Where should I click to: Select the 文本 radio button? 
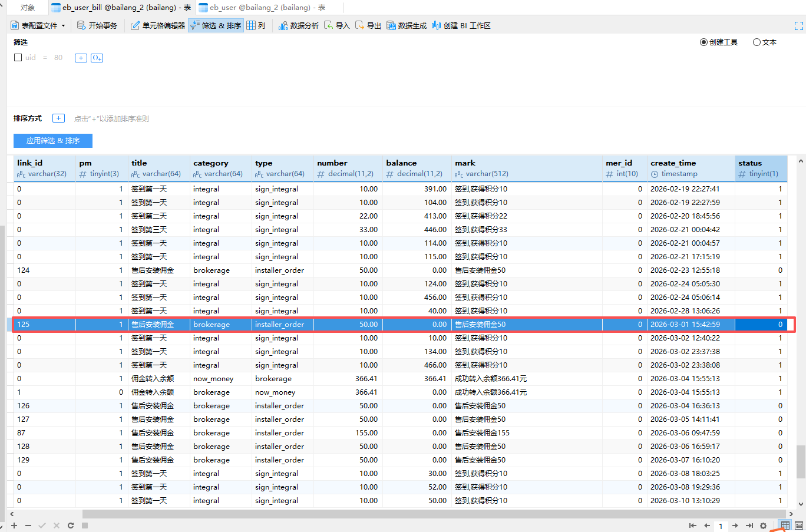(757, 42)
